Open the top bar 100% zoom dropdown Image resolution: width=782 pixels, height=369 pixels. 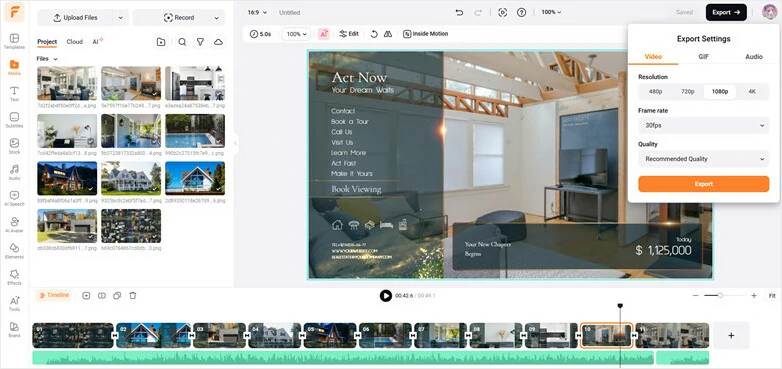click(551, 12)
